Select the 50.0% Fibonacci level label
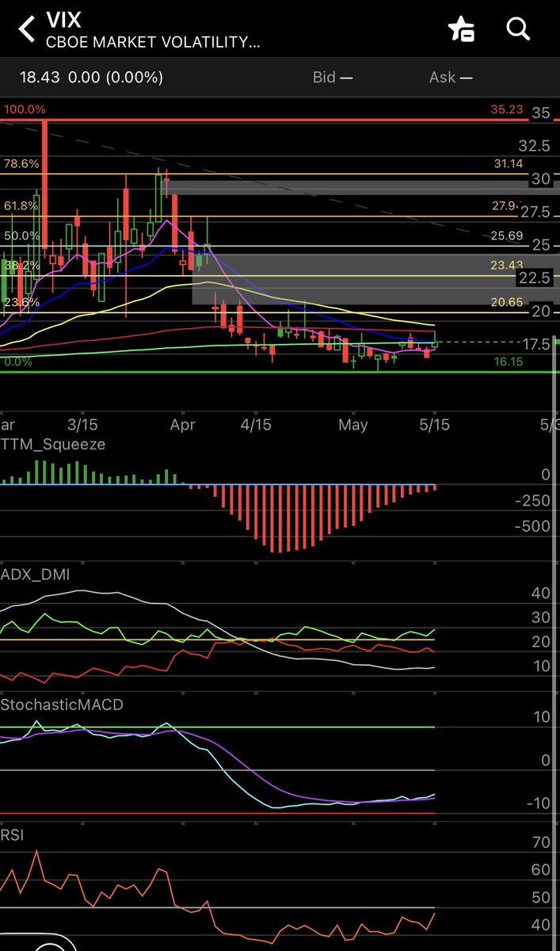 (21, 235)
